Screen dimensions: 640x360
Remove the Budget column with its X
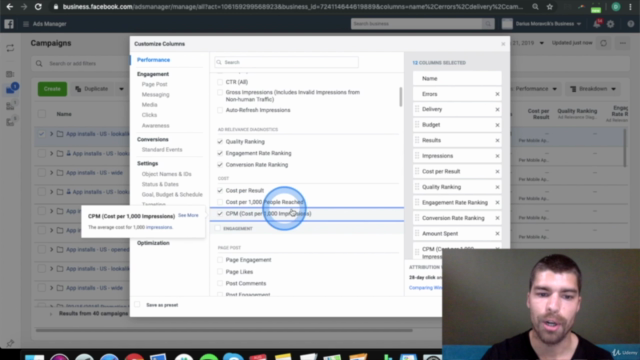pos(497,125)
